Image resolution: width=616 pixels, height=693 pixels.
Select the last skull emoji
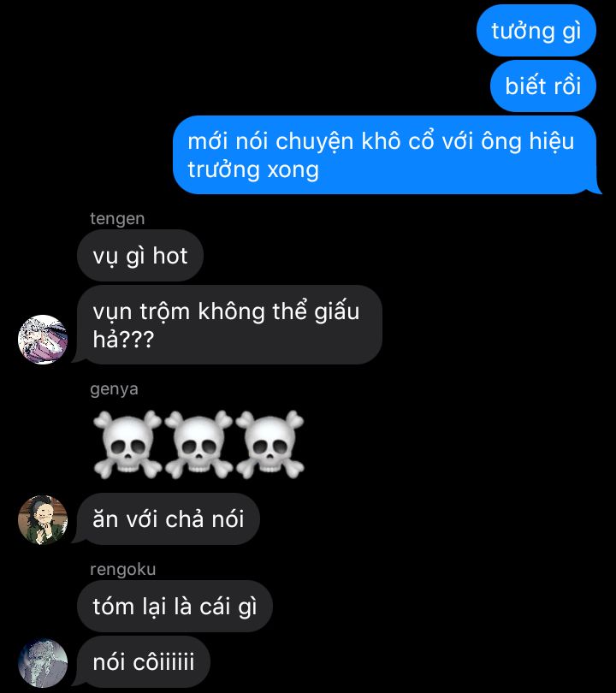(269, 445)
